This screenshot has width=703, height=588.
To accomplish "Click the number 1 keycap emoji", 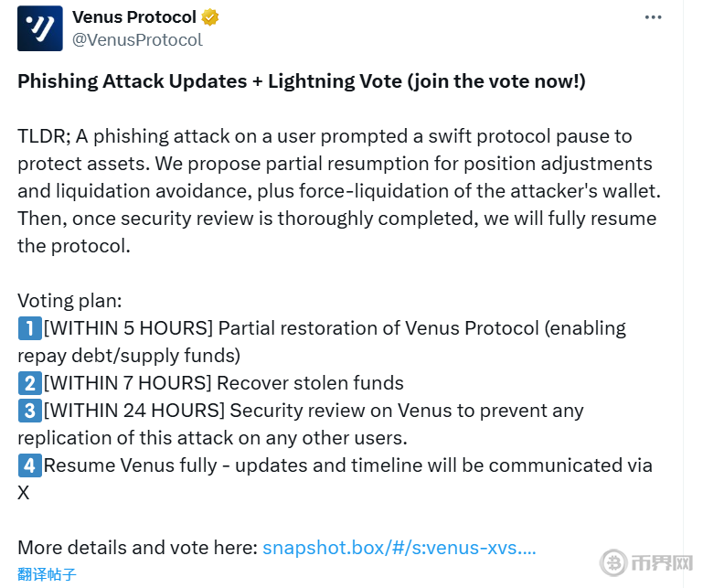I will [x=29, y=328].
